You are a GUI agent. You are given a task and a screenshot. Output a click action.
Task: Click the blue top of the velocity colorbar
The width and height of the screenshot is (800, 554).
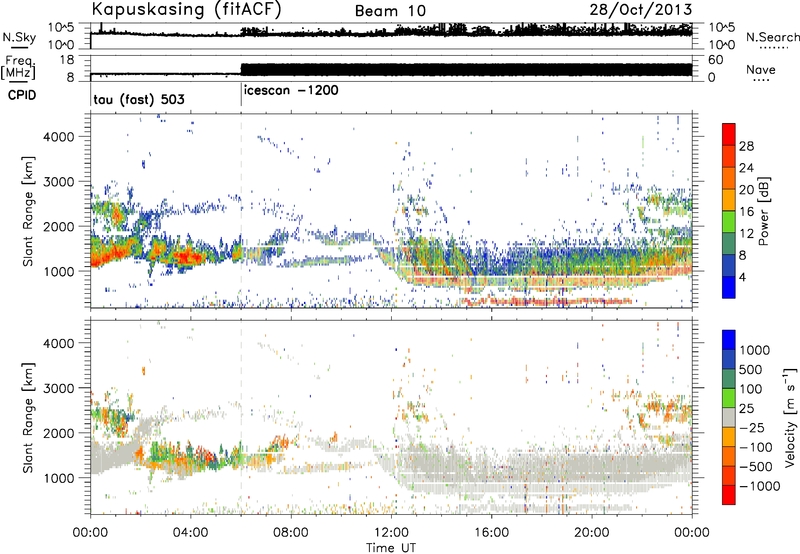coord(729,339)
